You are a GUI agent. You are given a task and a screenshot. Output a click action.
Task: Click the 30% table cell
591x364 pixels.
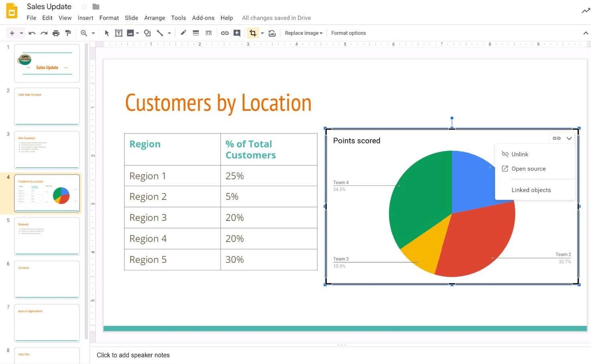[269, 260]
